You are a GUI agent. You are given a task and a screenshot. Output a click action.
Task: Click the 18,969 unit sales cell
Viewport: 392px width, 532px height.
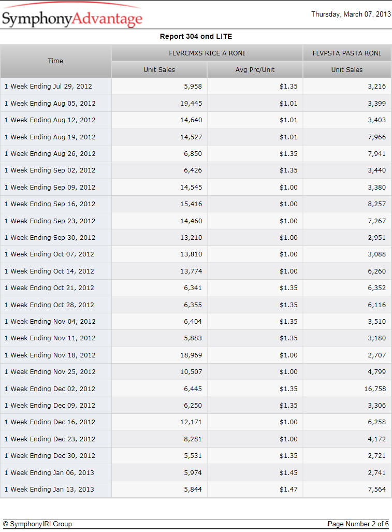tap(159, 355)
